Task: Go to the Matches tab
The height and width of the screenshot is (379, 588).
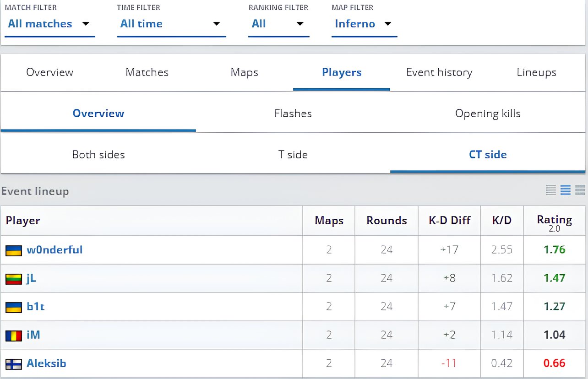Action: [x=147, y=72]
